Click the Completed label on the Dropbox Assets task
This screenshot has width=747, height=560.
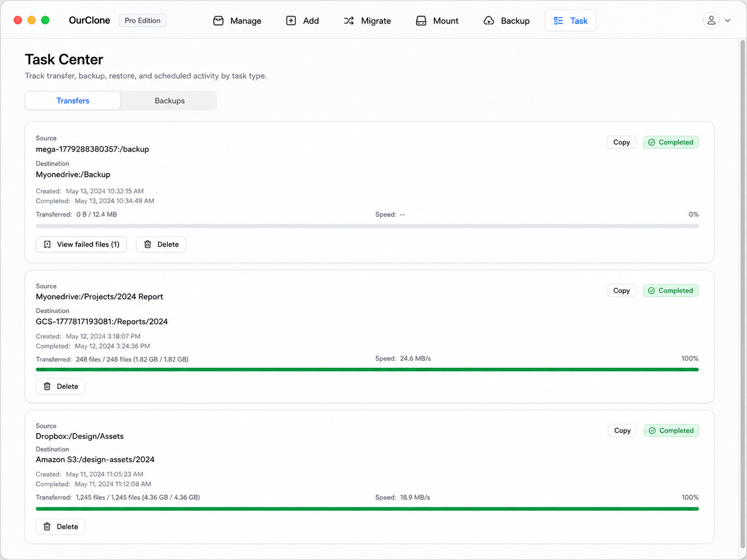click(x=676, y=431)
